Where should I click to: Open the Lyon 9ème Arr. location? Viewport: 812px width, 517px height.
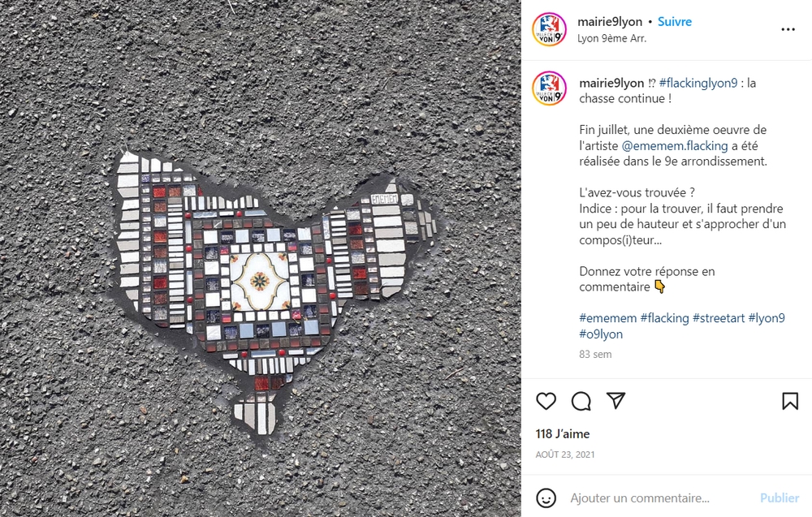611,38
